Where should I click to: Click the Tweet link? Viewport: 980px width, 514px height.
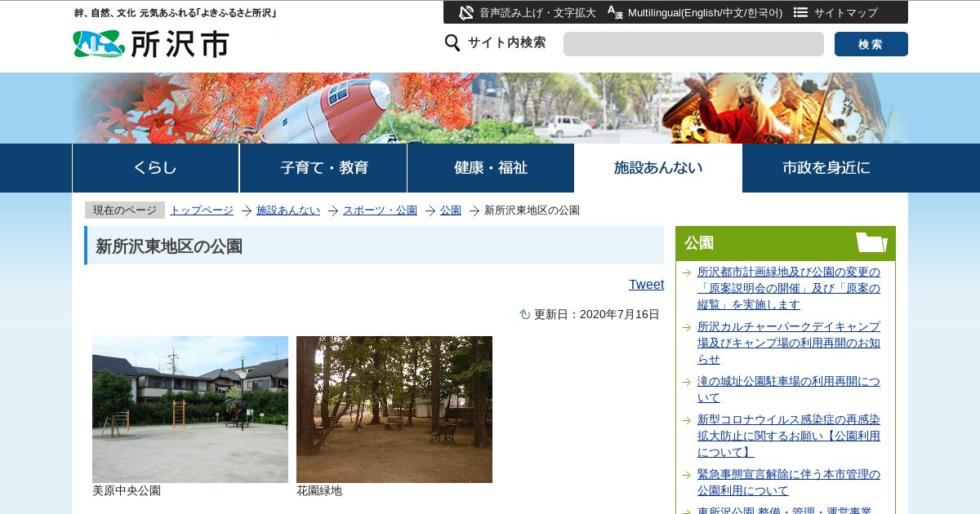click(x=646, y=284)
